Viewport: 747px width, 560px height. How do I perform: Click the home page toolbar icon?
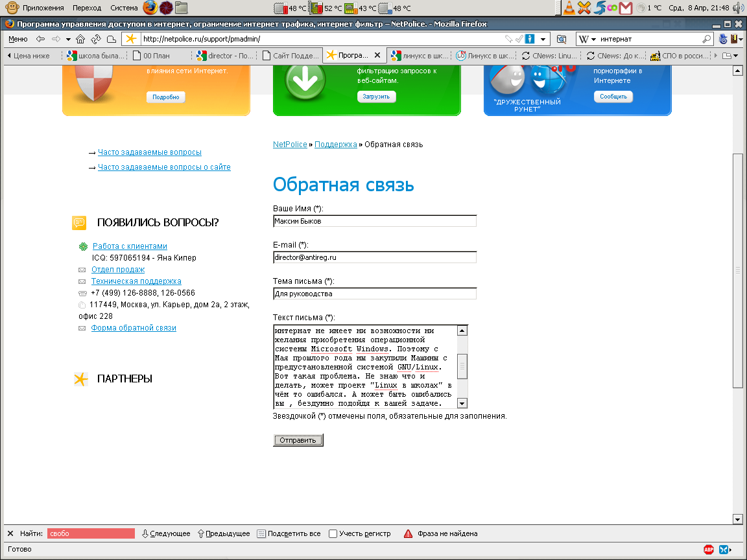(x=80, y=39)
